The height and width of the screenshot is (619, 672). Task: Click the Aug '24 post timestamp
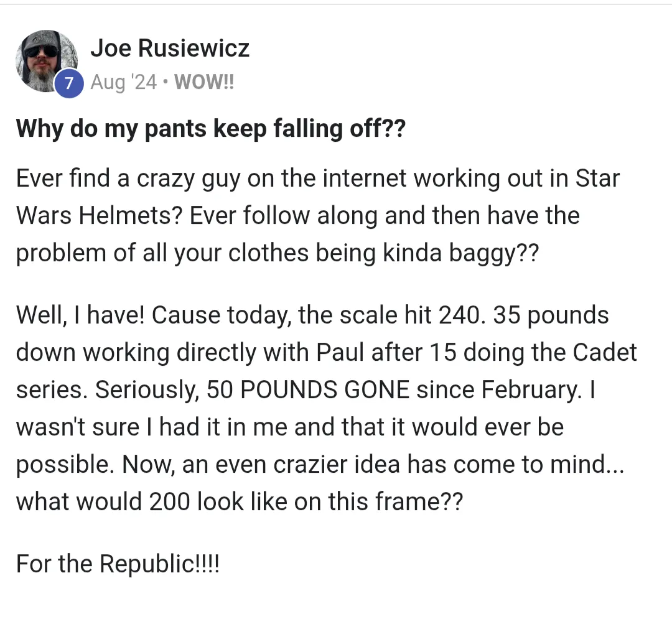[123, 82]
